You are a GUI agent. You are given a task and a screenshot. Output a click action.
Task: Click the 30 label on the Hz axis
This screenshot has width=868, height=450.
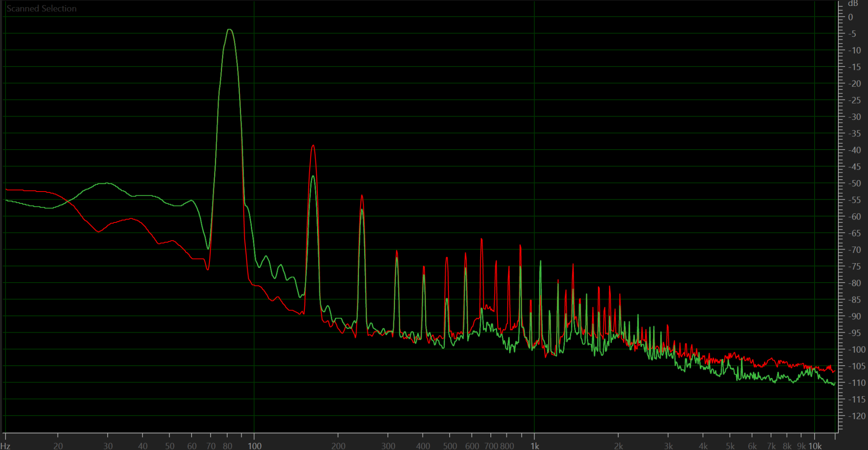point(108,446)
